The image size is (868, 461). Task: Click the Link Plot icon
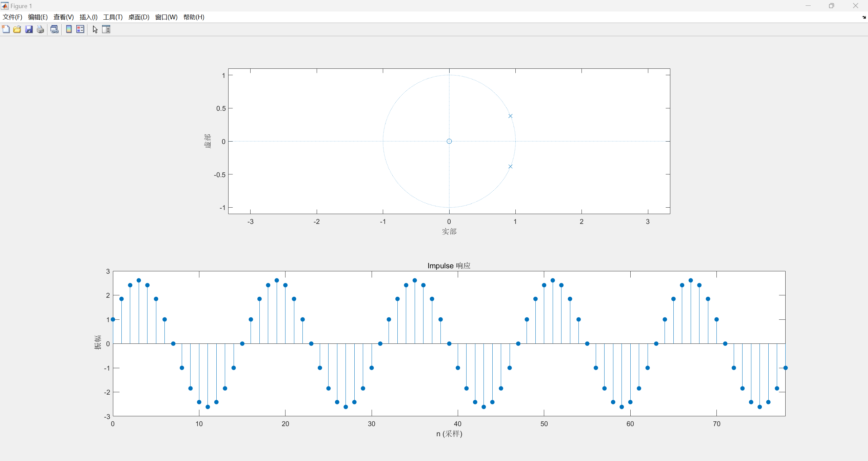click(x=54, y=29)
